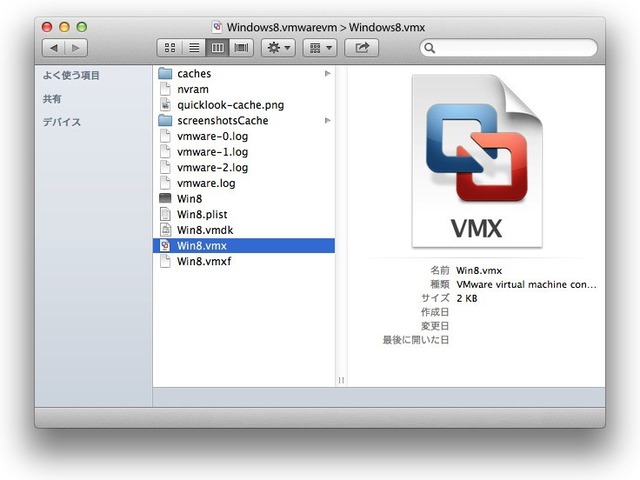Click the VMX proxy icon in title bar
640x480 pixels.
click(x=217, y=27)
